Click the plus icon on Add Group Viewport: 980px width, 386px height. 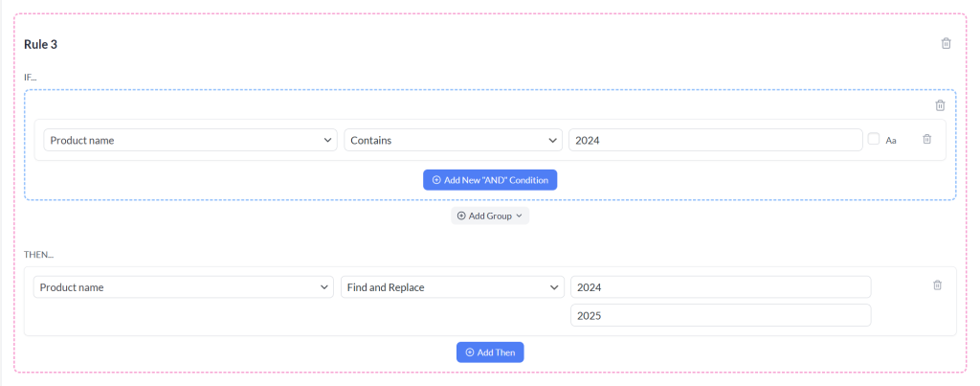coord(461,216)
